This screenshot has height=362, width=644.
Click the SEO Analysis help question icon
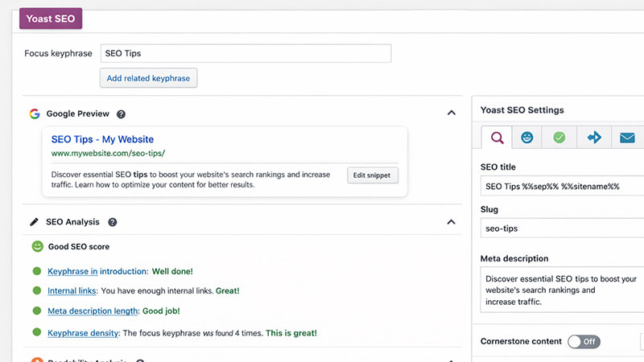tap(112, 222)
